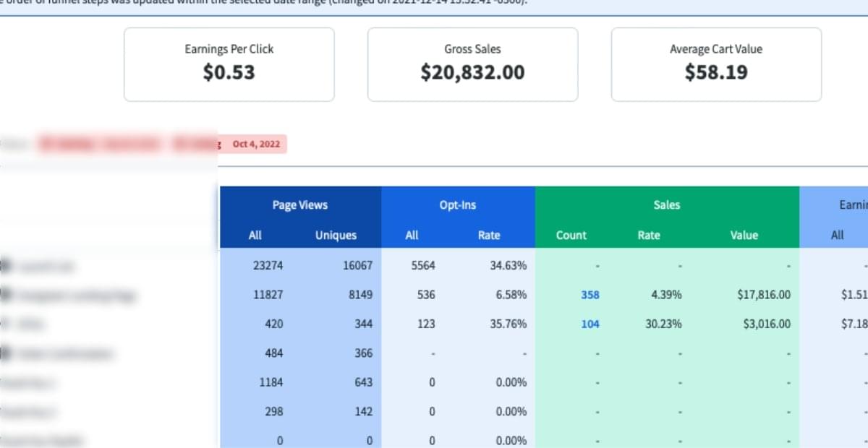Open the 358 sales count link
868x448 pixels.
pyautogui.click(x=590, y=295)
